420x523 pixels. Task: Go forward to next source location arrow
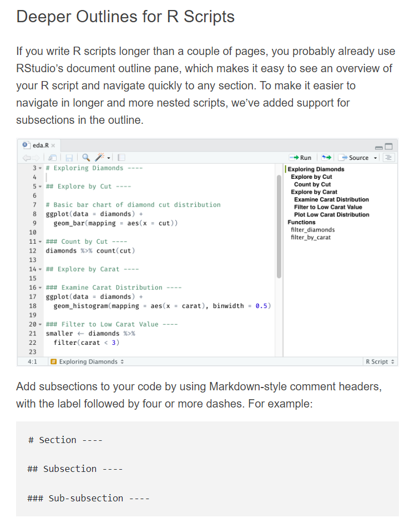click(36, 158)
